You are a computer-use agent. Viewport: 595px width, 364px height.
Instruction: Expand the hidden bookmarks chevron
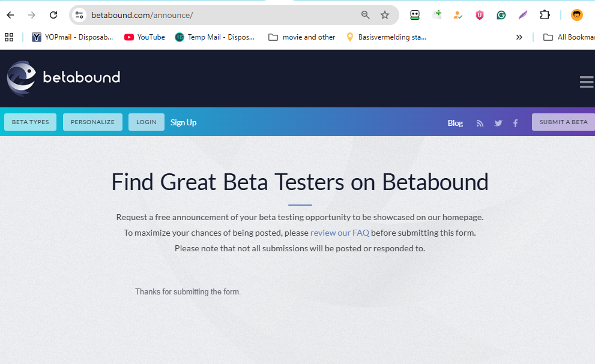click(519, 37)
